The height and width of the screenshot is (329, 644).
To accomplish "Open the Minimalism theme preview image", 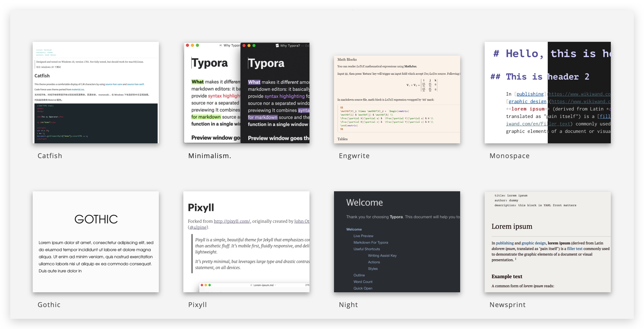I will 246,92.
